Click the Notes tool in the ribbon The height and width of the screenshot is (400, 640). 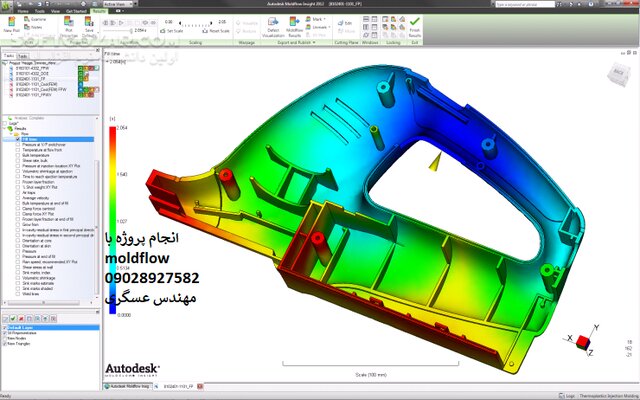point(33,27)
